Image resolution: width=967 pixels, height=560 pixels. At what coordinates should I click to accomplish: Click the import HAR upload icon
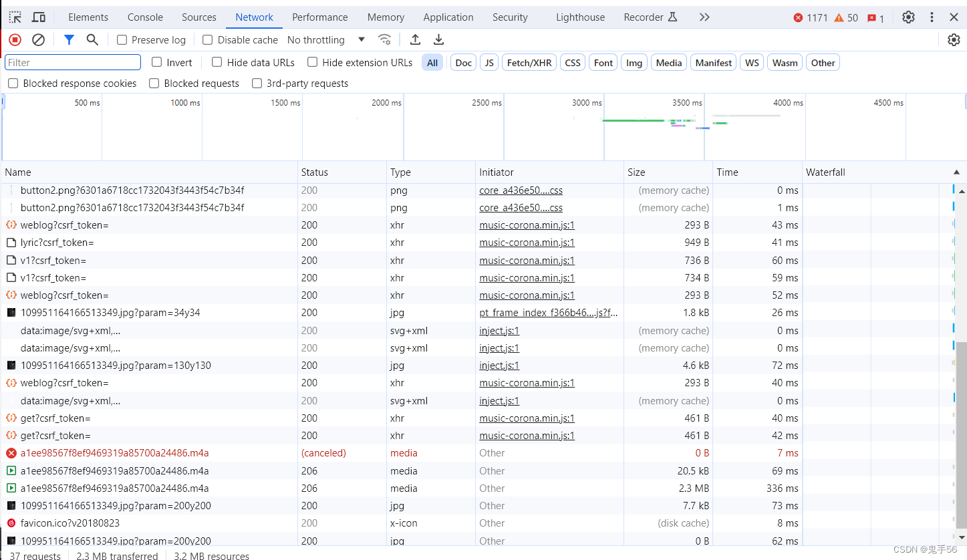[415, 40]
